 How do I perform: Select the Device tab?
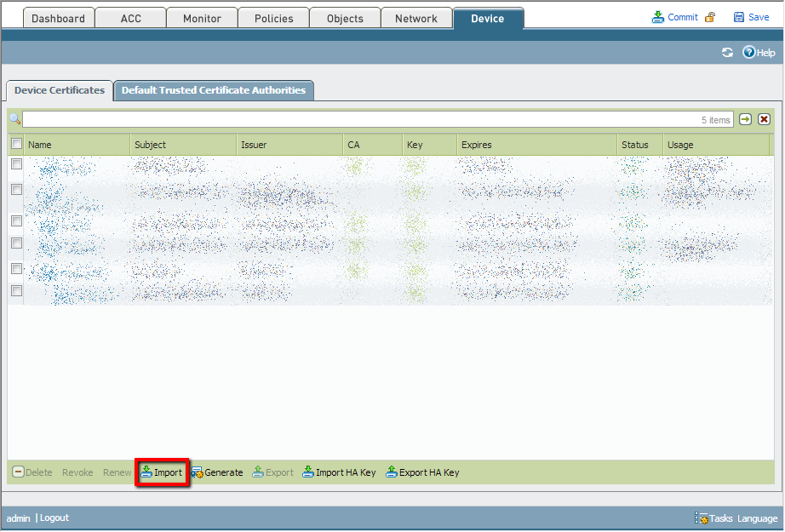coord(488,19)
